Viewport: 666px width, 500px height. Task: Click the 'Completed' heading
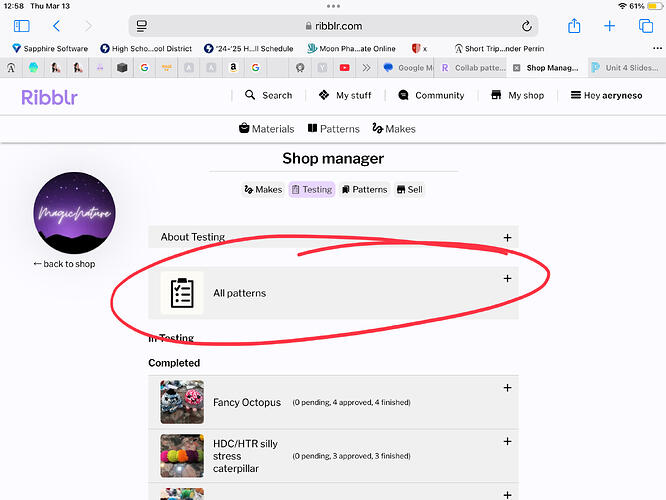tap(174, 363)
